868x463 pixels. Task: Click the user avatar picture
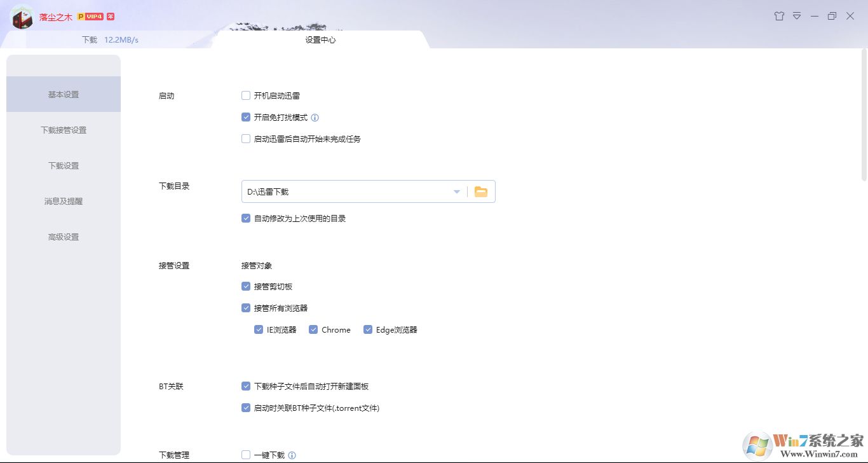pyautogui.click(x=23, y=17)
